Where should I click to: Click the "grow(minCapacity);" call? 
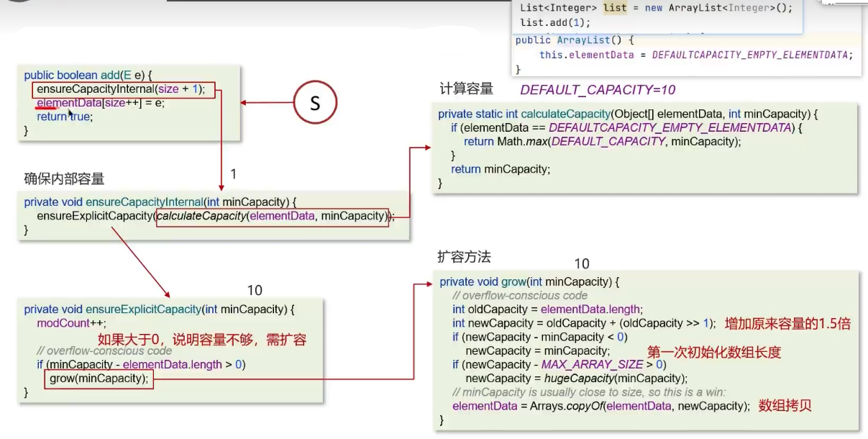(x=99, y=379)
